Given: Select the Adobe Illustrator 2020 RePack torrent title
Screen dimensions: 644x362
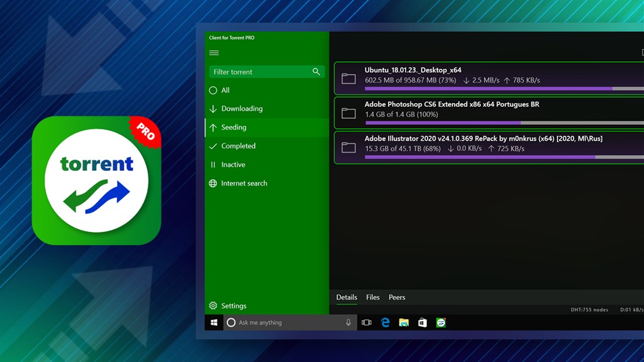Looking at the screenshot, I should click(x=484, y=139).
